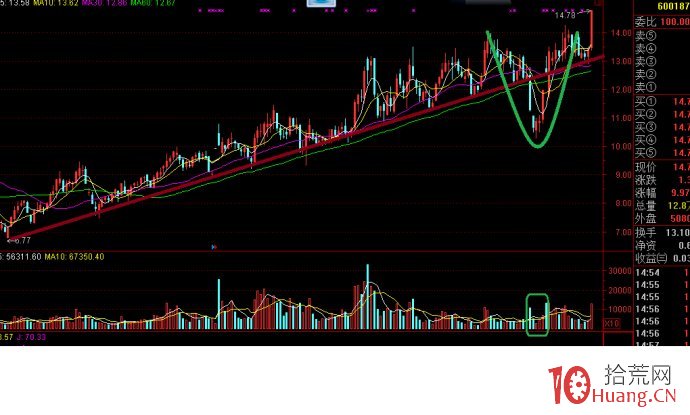The height and width of the screenshot is (415, 690).
Task: Click the 30000 volume axis label
Action: pos(620,271)
